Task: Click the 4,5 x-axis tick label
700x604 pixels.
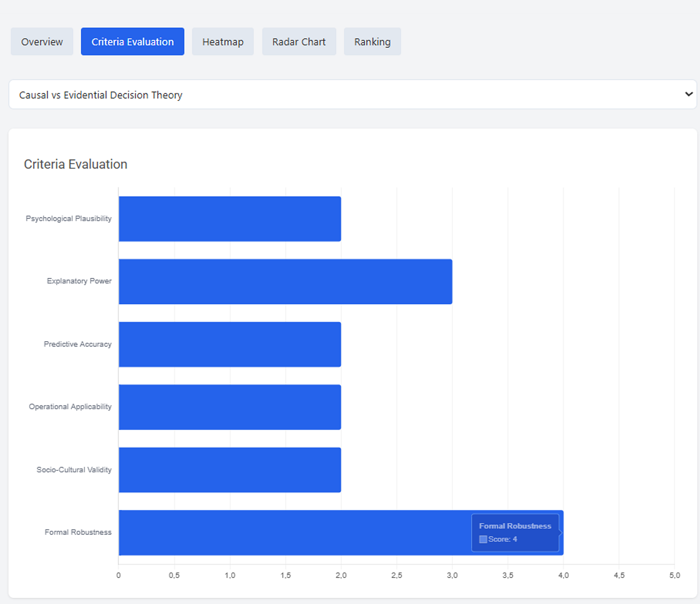Action: [619, 575]
